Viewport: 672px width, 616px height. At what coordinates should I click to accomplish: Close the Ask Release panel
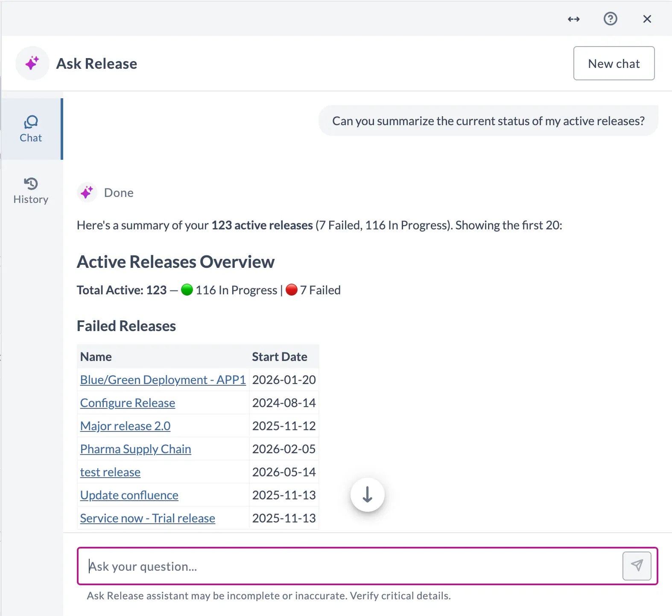tap(647, 19)
